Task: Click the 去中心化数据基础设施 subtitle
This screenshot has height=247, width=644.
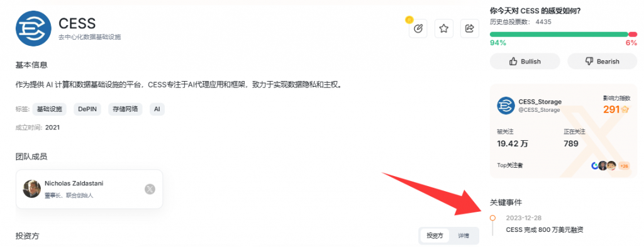Action: pyautogui.click(x=89, y=37)
